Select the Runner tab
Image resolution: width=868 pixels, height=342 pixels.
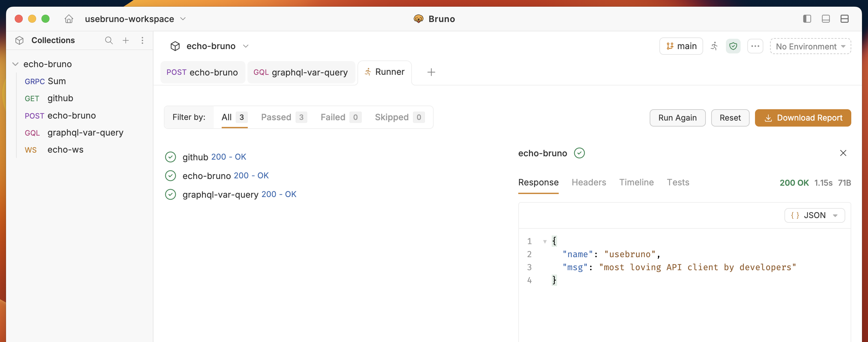385,72
